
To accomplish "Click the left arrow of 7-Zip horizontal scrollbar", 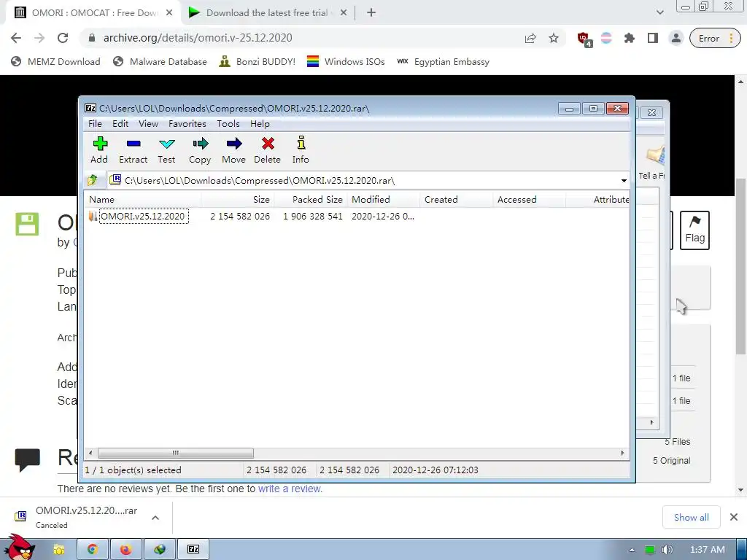I will [x=90, y=453].
